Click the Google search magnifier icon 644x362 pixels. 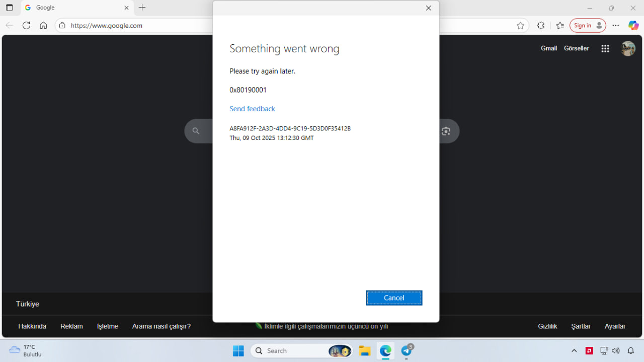tap(196, 131)
